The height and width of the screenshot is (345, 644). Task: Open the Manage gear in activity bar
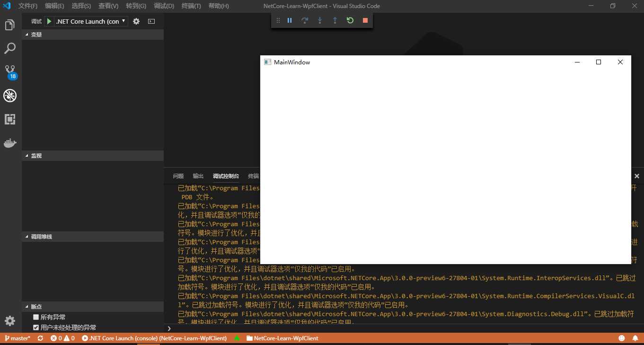[10, 321]
